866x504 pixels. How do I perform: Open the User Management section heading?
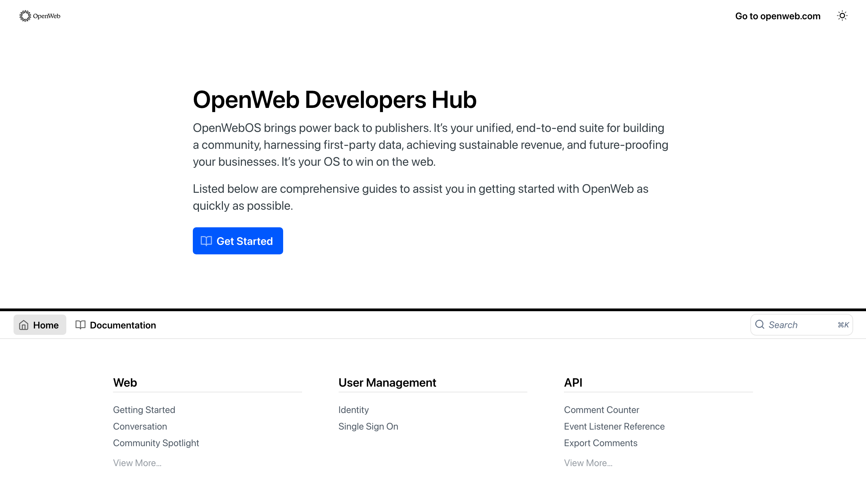point(387,382)
